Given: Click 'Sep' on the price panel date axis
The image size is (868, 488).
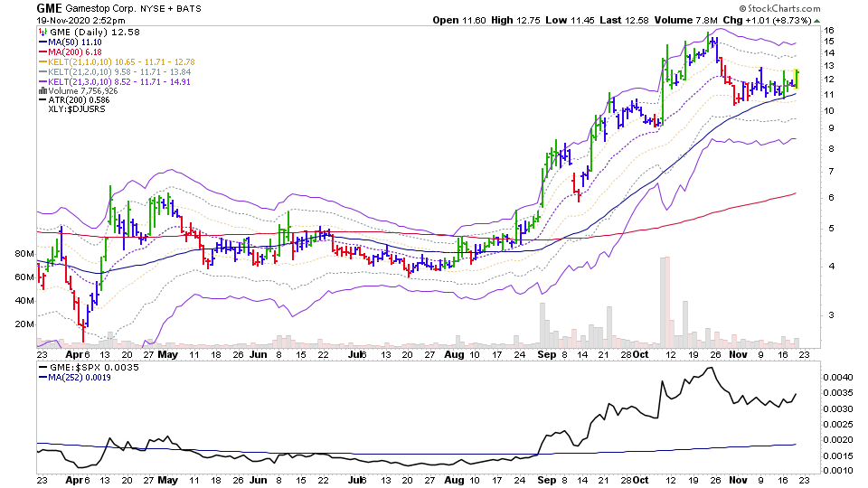Looking at the screenshot, I should click(546, 354).
